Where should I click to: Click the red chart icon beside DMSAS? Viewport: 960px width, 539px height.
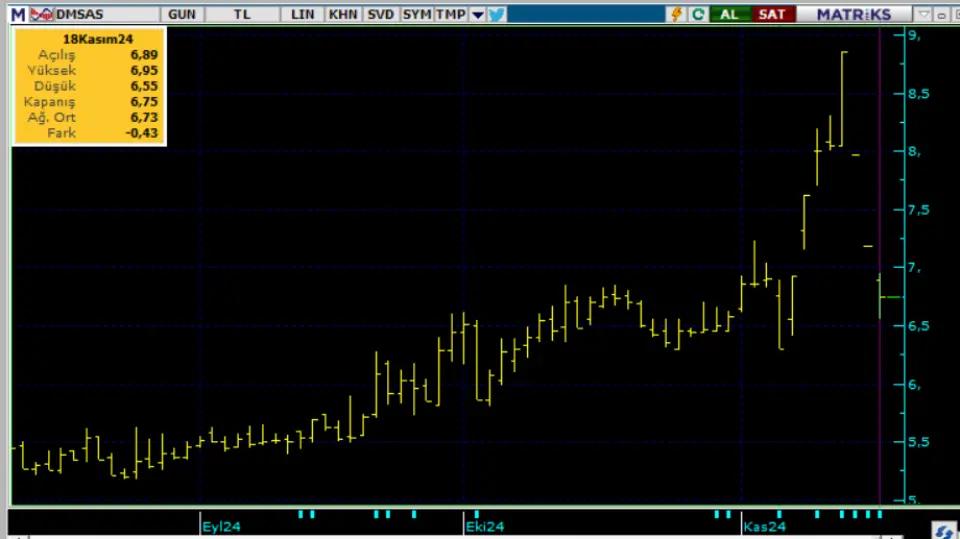pos(42,14)
